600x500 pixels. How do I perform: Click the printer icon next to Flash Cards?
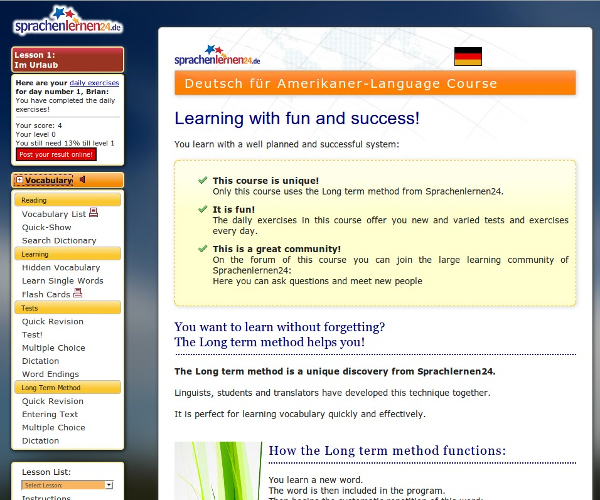78,293
